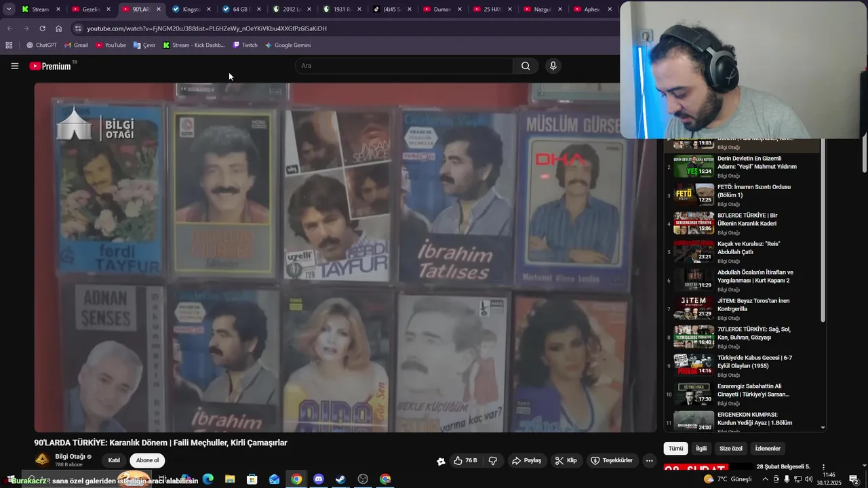Open the YouTube guide hamburger menu
This screenshot has width=868, height=488.
point(14,66)
